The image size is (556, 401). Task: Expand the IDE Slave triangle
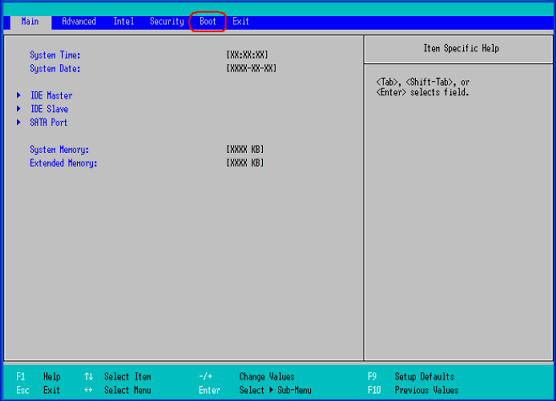19,108
